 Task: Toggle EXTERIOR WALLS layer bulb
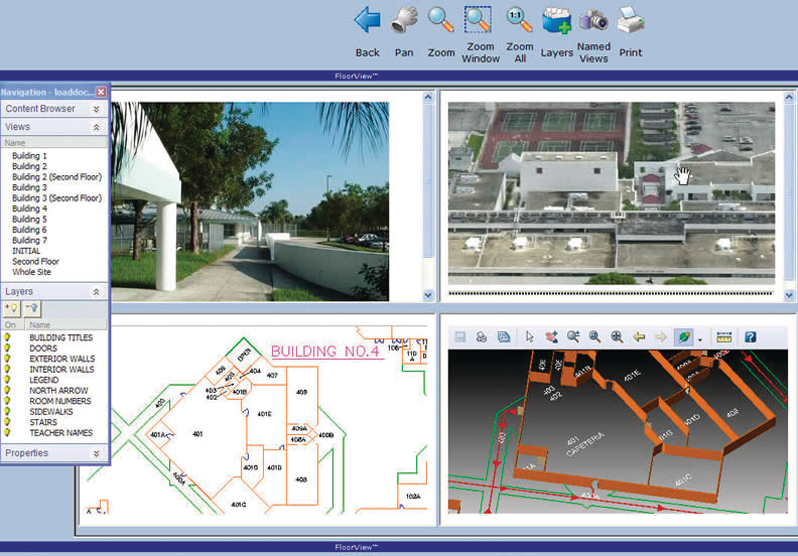pos(7,359)
